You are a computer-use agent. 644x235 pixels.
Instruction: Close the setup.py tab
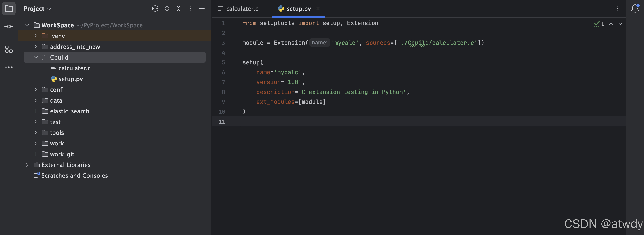(x=318, y=9)
